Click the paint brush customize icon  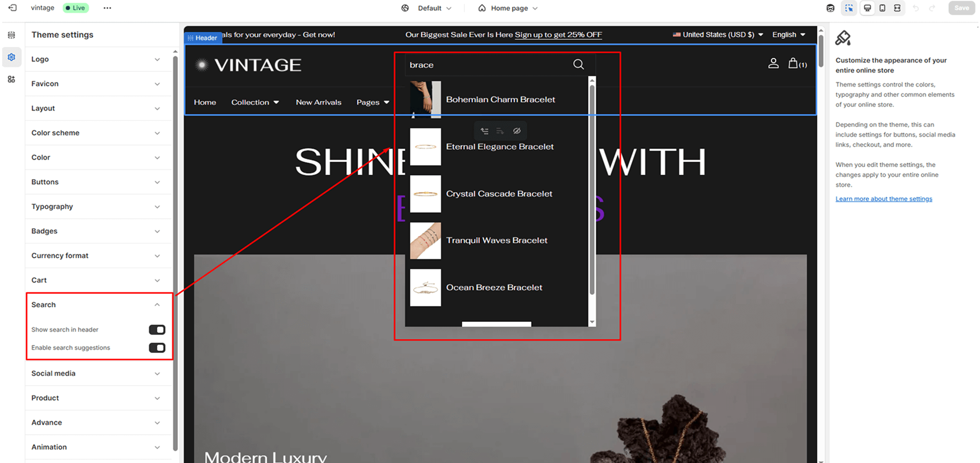tap(843, 38)
